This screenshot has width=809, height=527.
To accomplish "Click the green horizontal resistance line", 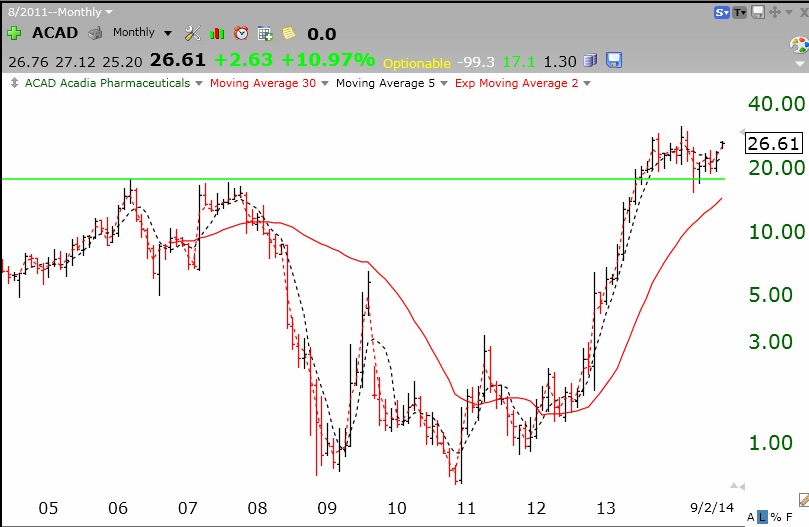I will 363,179.
